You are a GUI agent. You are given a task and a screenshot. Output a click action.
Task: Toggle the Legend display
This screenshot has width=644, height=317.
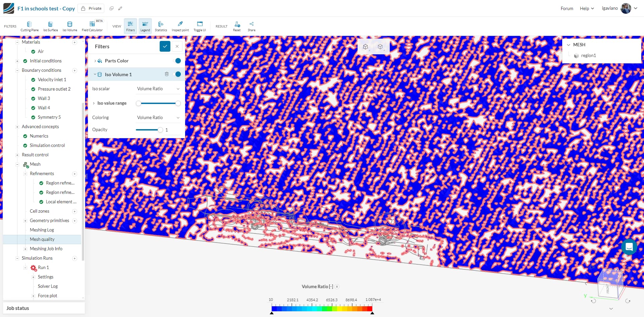coord(145,26)
